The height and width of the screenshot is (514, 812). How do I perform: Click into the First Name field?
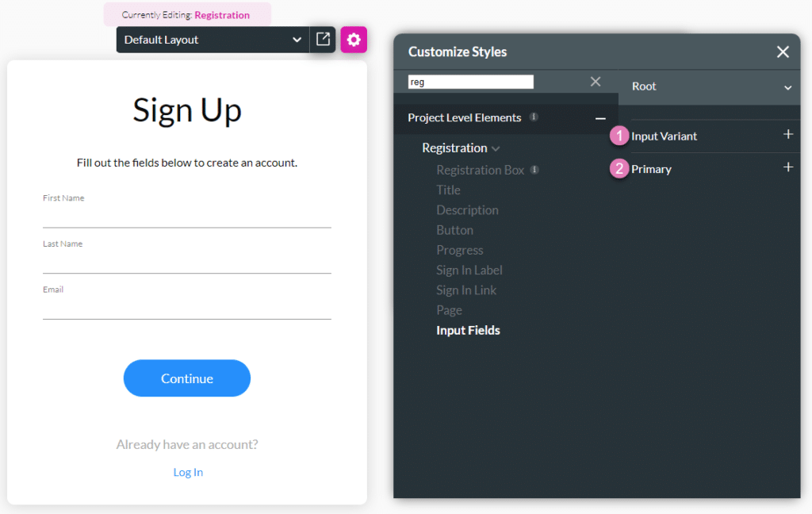tap(187, 217)
